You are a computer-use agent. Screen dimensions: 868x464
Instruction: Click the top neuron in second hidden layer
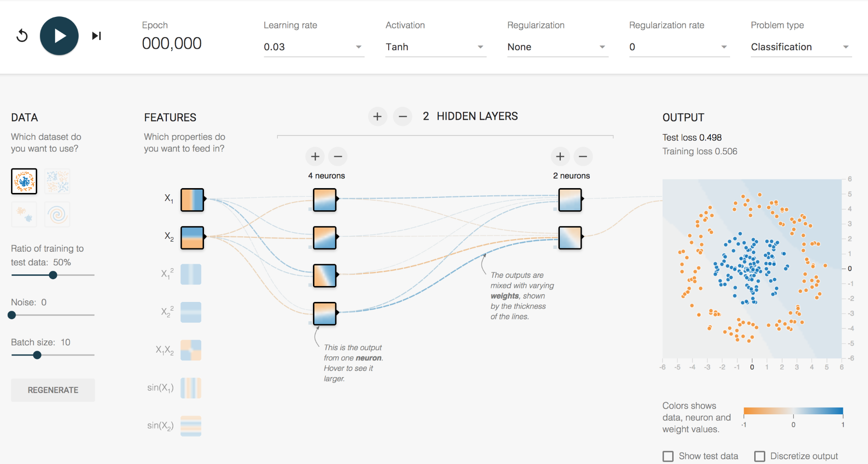pyautogui.click(x=570, y=200)
